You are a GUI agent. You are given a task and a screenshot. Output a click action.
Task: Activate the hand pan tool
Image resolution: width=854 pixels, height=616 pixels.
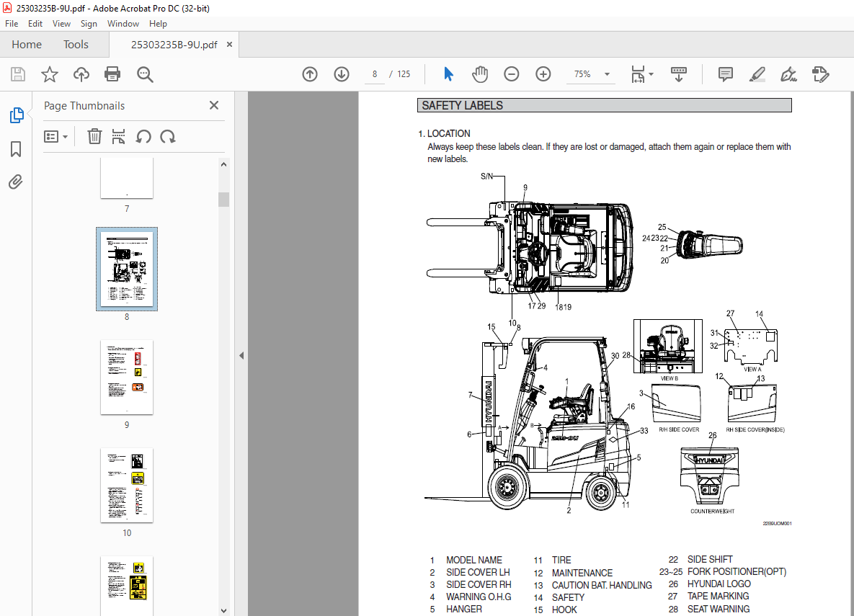[480, 74]
